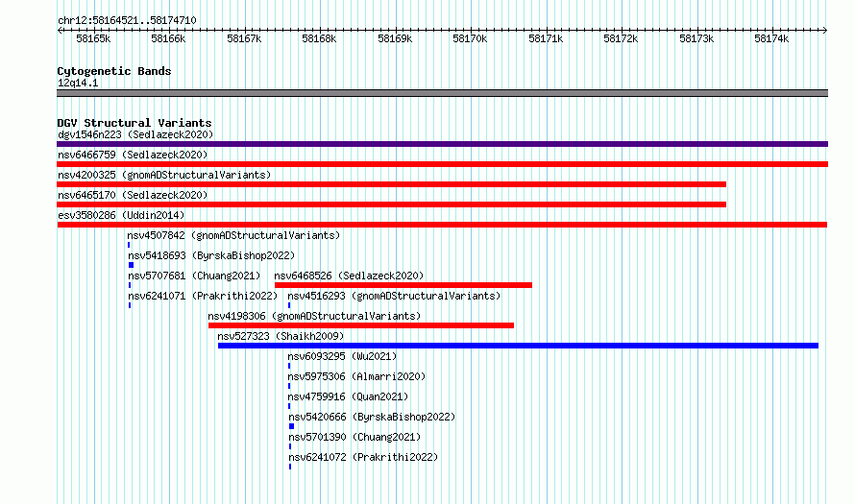Image resolution: width=855 pixels, height=504 pixels.
Task: Click the 58174k ruler position
Action: [x=771, y=38]
